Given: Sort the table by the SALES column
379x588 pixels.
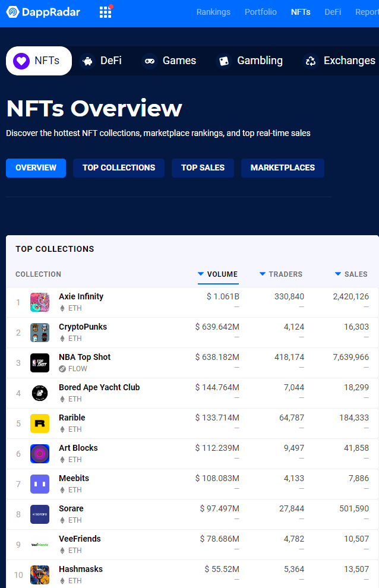Looking at the screenshot, I should tap(351, 274).
